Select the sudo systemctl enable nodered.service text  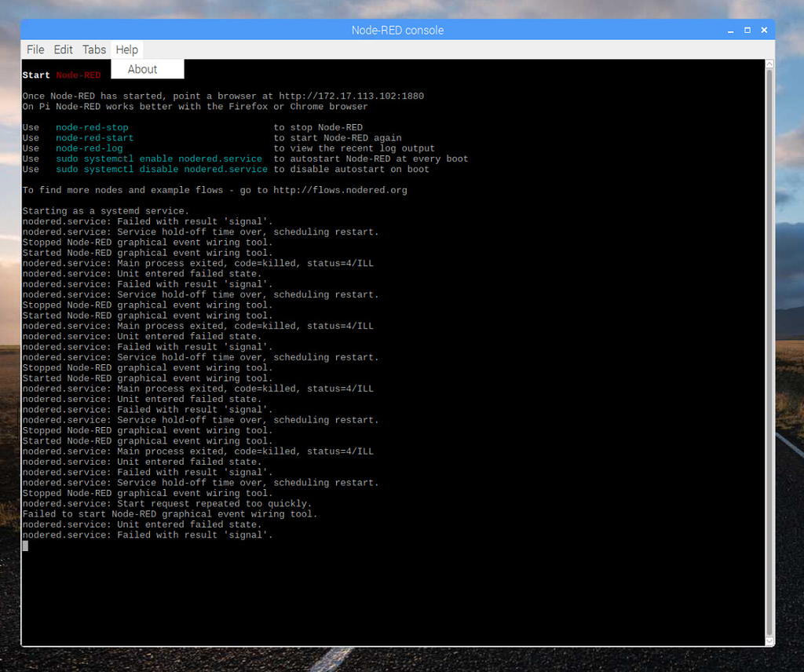click(x=159, y=158)
